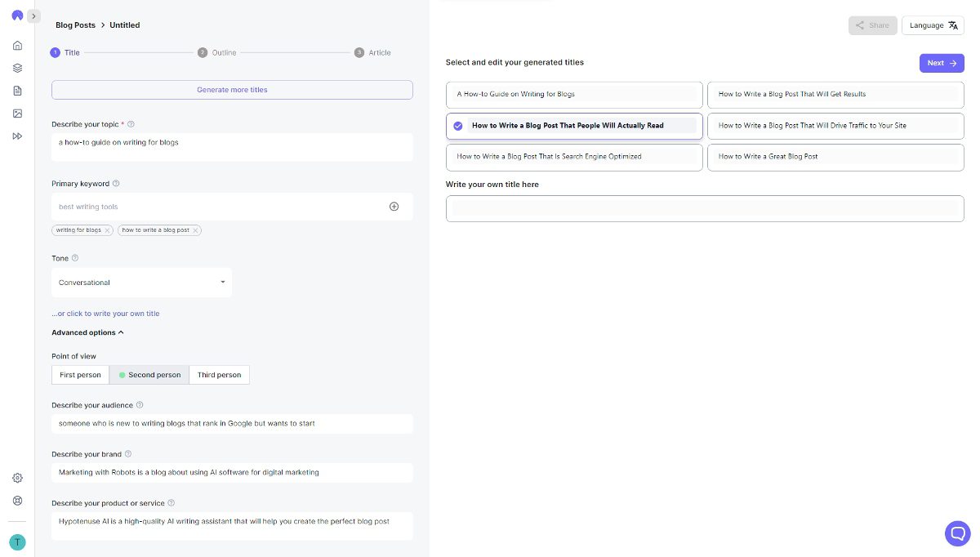Screen dimensions: 980x557
Task: Edit the Describe your brand field
Action: pos(232,472)
